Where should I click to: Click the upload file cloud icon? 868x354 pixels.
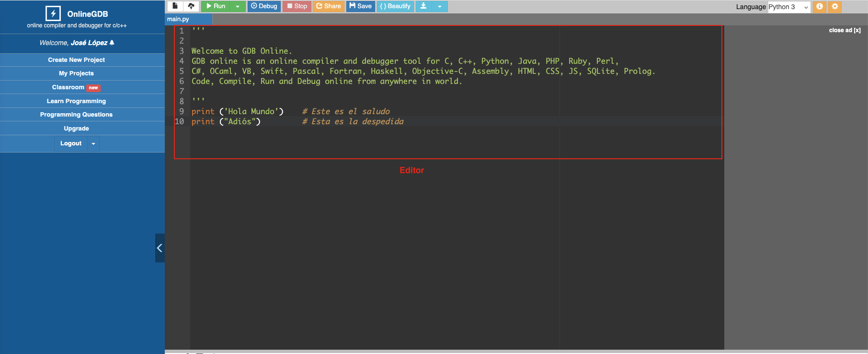click(x=191, y=6)
